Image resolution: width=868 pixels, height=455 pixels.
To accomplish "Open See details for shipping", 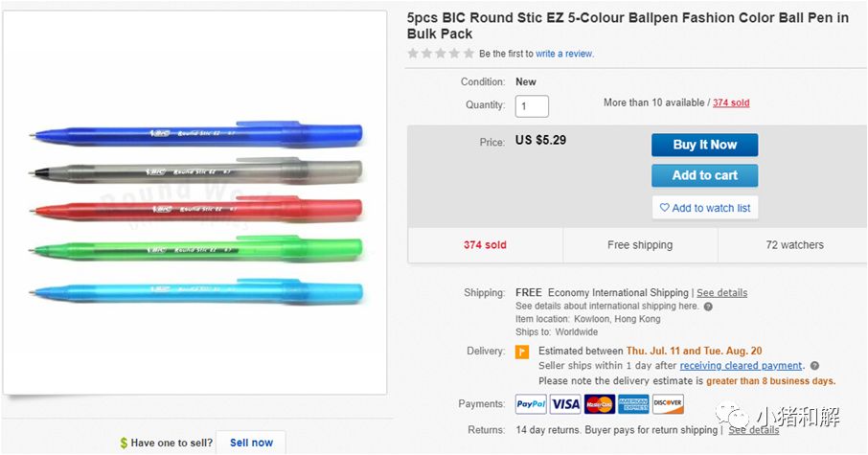I will coord(721,293).
